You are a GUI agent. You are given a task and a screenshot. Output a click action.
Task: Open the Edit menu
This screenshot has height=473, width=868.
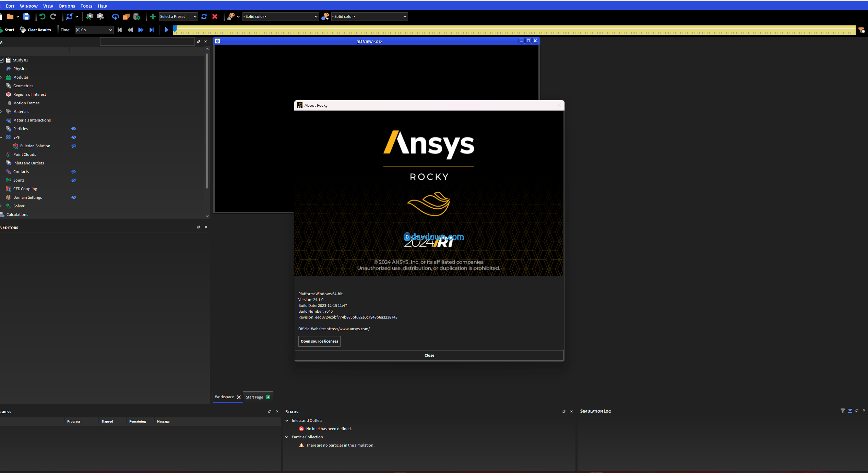pyautogui.click(x=10, y=6)
